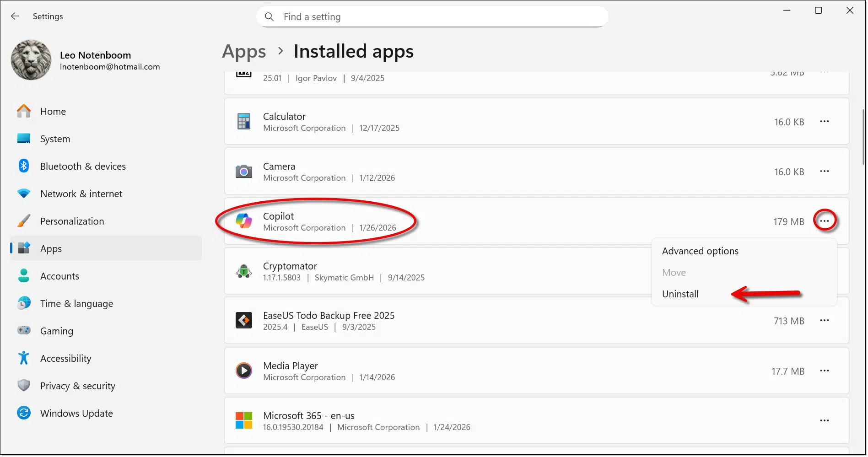Click the Apps breadcrumb link
Screen dimensions: 868x457
[243, 52]
